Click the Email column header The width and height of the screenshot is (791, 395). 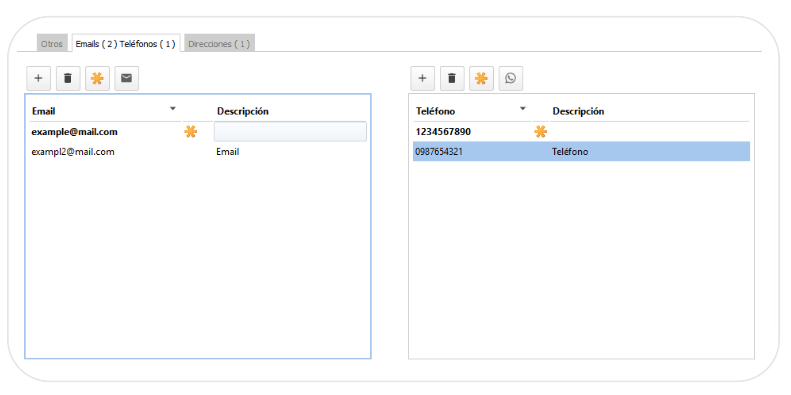pyautogui.click(x=105, y=111)
